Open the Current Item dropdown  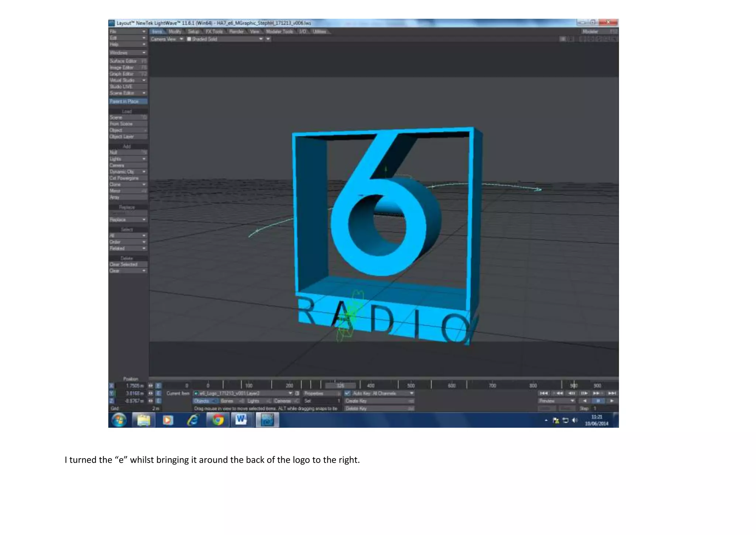tap(243, 393)
